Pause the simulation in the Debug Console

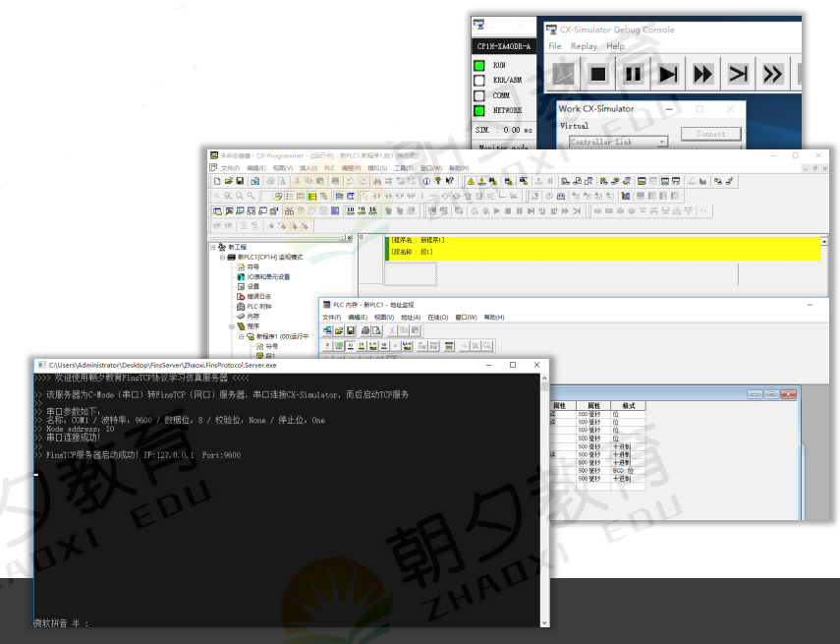[x=633, y=74]
